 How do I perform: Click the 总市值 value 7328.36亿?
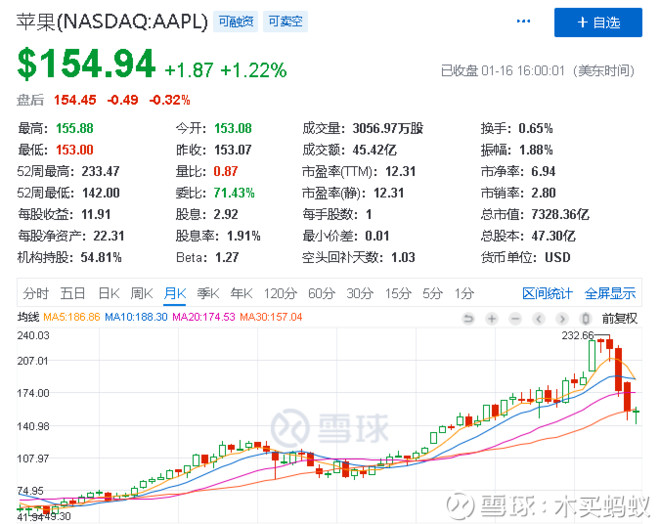560,214
